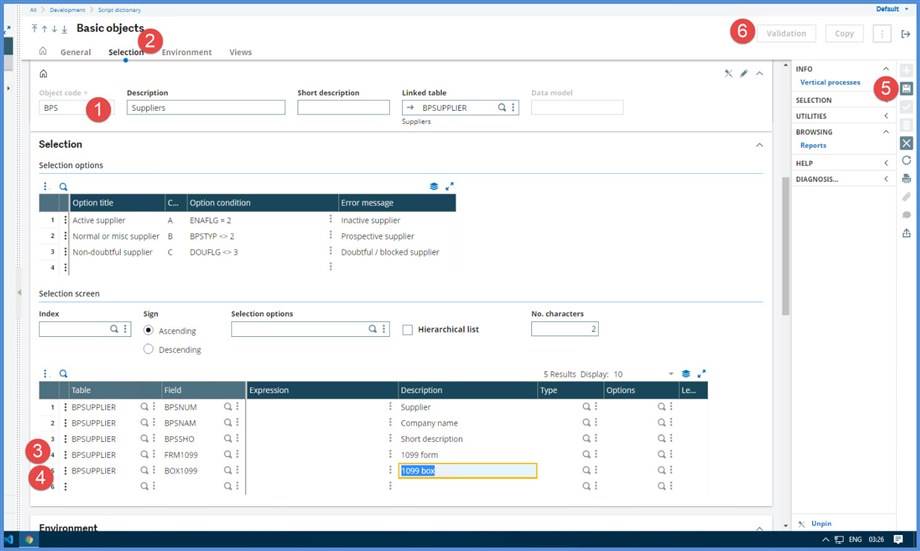The height and width of the screenshot is (551, 920).
Task: Switch to the Views tab
Action: [x=241, y=52]
